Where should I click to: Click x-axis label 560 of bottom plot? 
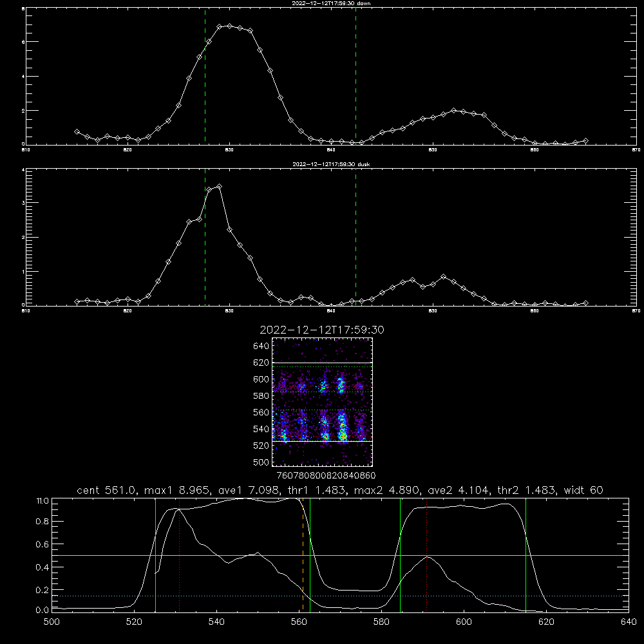(299, 622)
